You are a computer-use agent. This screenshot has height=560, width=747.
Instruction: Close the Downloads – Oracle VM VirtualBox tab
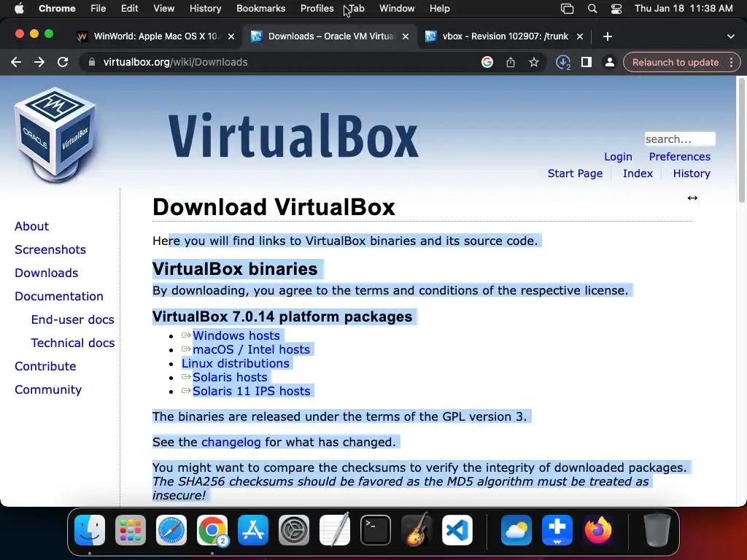(x=406, y=36)
